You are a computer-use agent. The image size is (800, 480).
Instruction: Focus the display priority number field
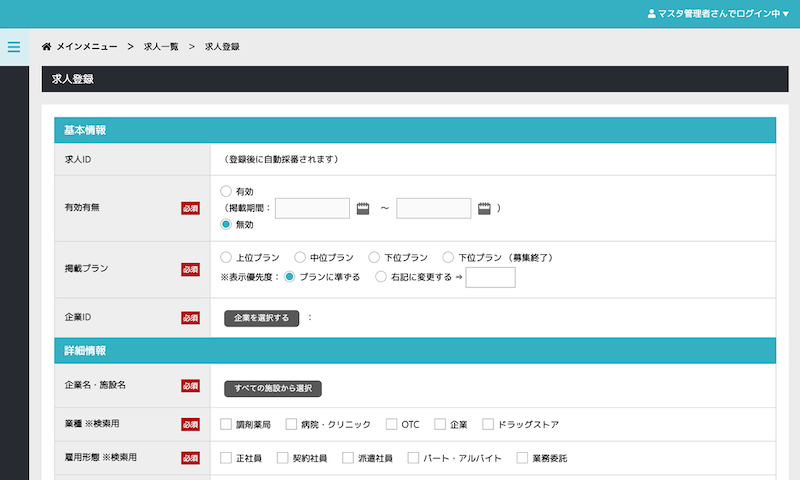[490, 277]
